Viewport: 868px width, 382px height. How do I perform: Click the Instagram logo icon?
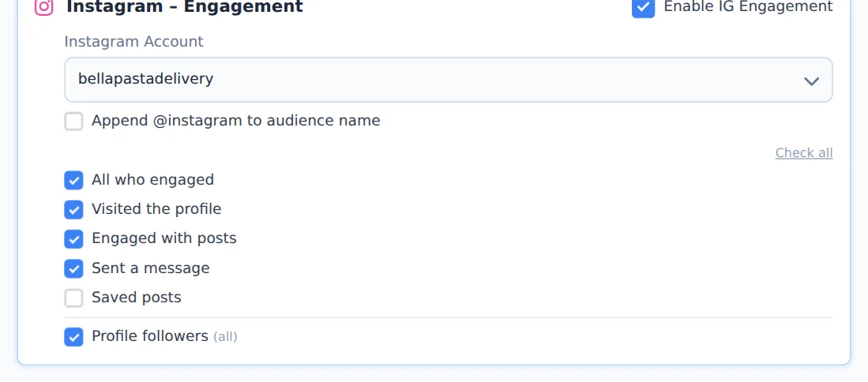tap(44, 7)
